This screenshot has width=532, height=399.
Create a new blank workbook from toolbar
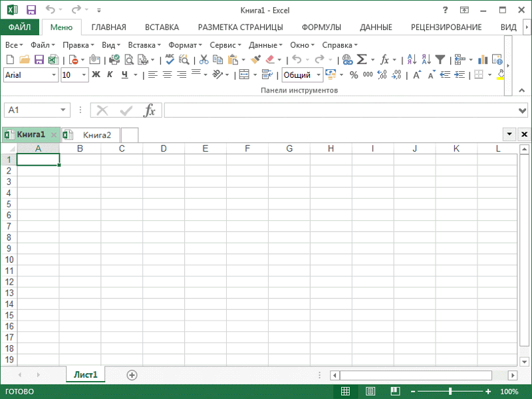point(10,60)
